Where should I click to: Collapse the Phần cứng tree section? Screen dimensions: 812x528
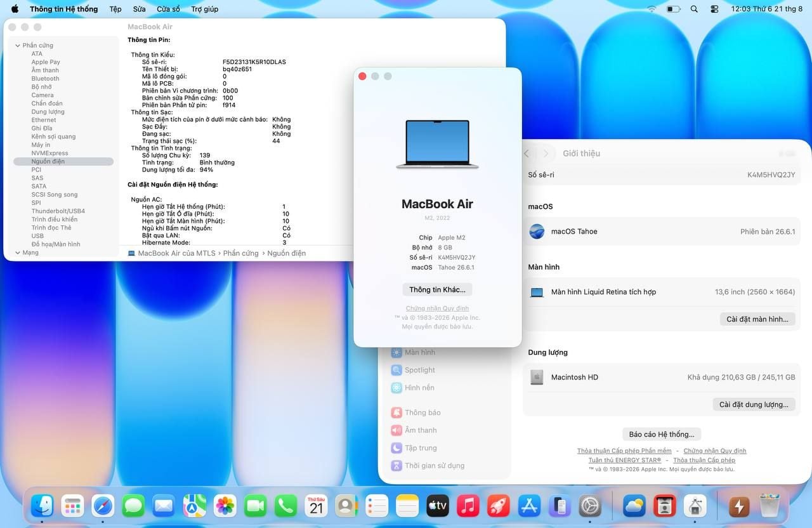(x=17, y=46)
